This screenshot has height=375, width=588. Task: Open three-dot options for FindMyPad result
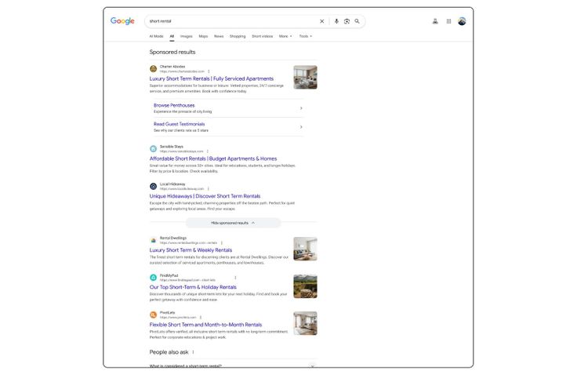(235, 278)
